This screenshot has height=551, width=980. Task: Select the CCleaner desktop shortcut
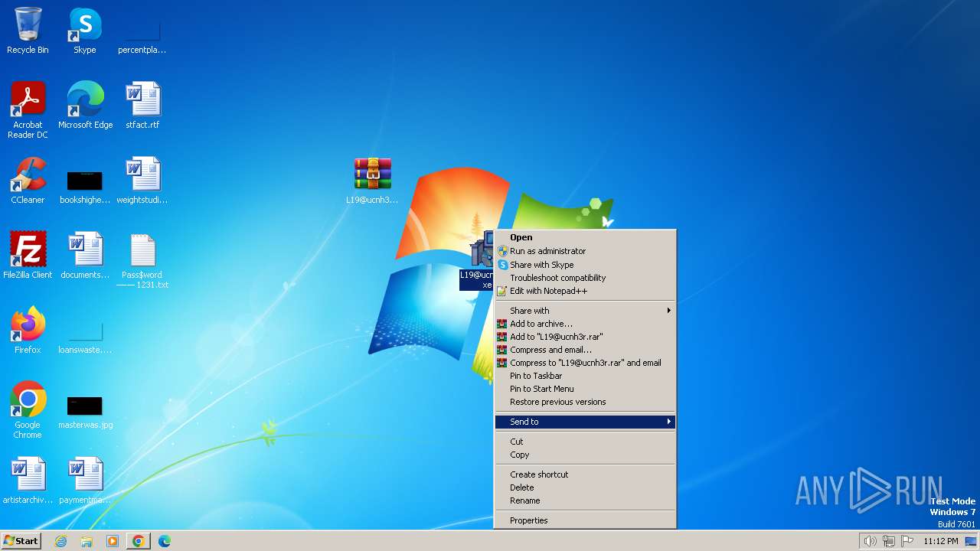coord(28,181)
